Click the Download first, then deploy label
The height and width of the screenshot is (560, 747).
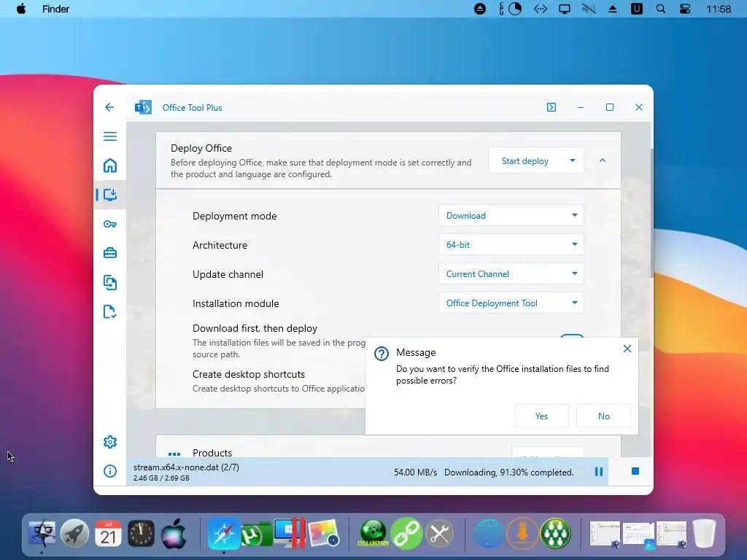click(255, 328)
